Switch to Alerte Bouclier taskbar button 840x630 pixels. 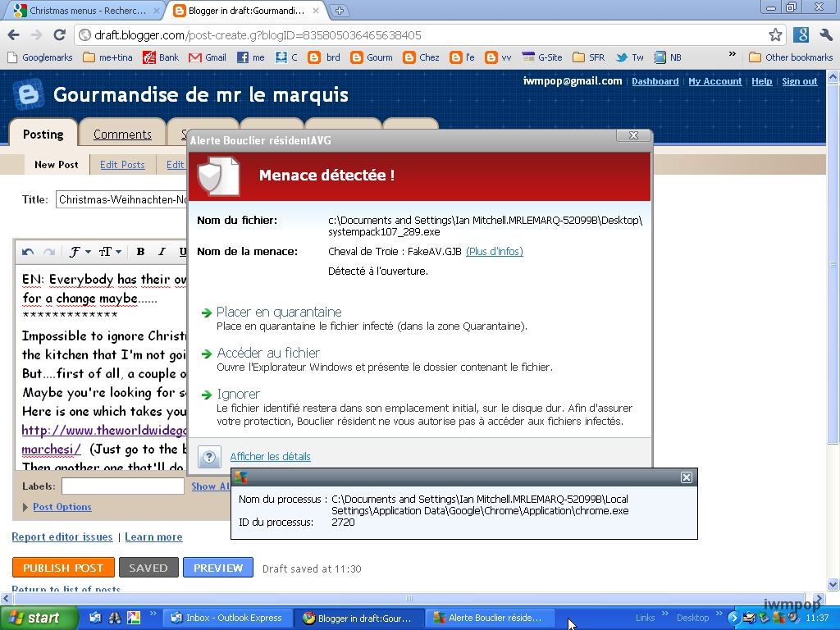[491, 619]
